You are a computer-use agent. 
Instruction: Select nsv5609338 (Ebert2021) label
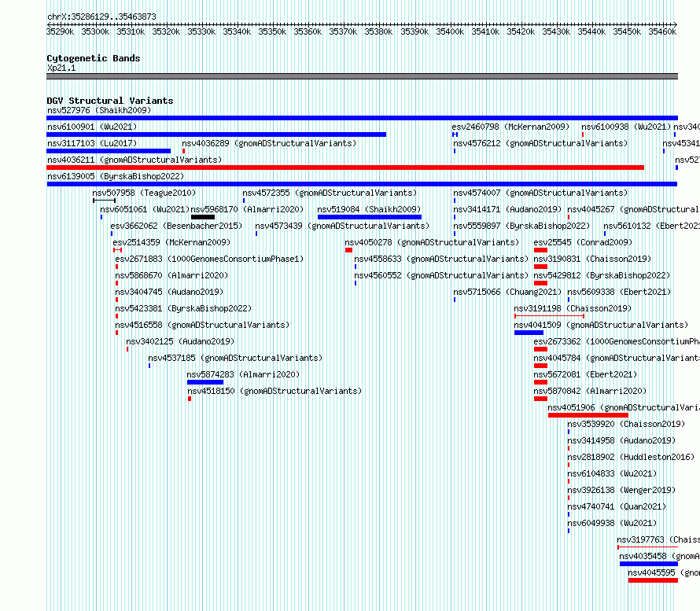[619, 292]
